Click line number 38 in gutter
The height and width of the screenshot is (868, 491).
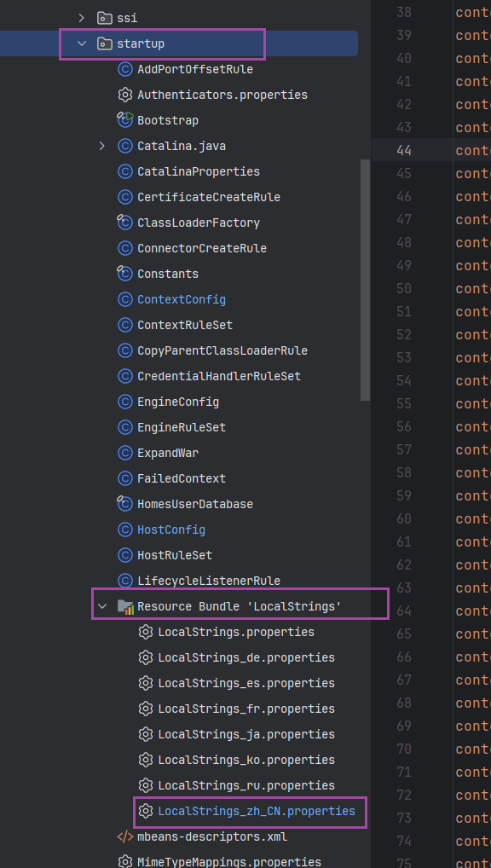pyautogui.click(x=404, y=12)
